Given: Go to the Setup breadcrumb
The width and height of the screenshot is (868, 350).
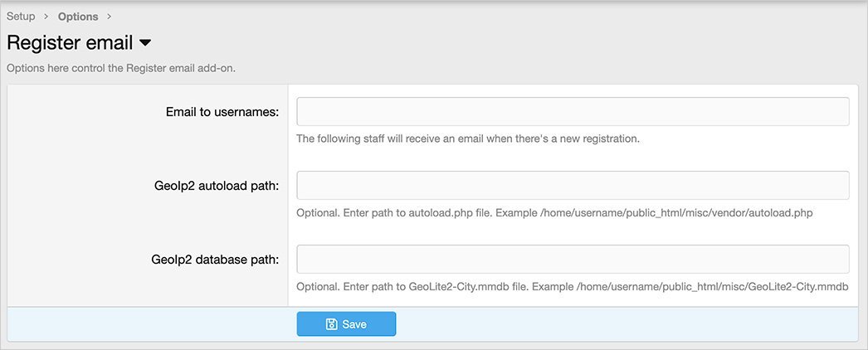Looking at the screenshot, I should tap(21, 16).
